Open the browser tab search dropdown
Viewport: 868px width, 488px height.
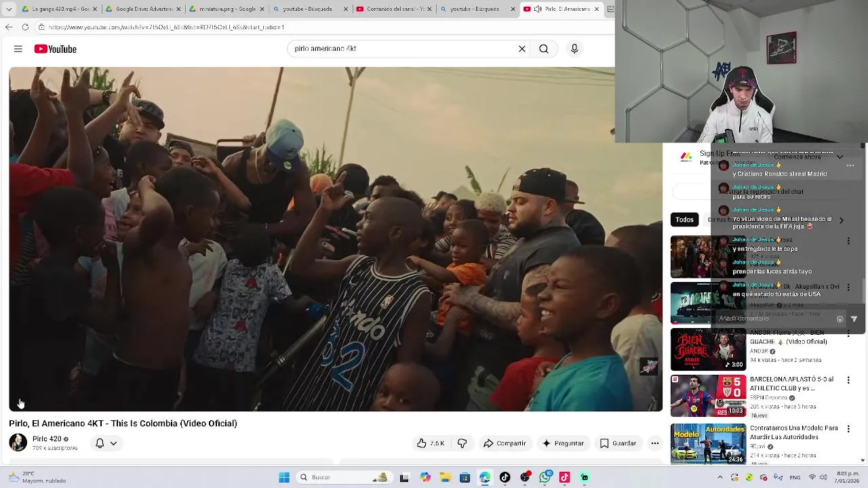pos(9,9)
